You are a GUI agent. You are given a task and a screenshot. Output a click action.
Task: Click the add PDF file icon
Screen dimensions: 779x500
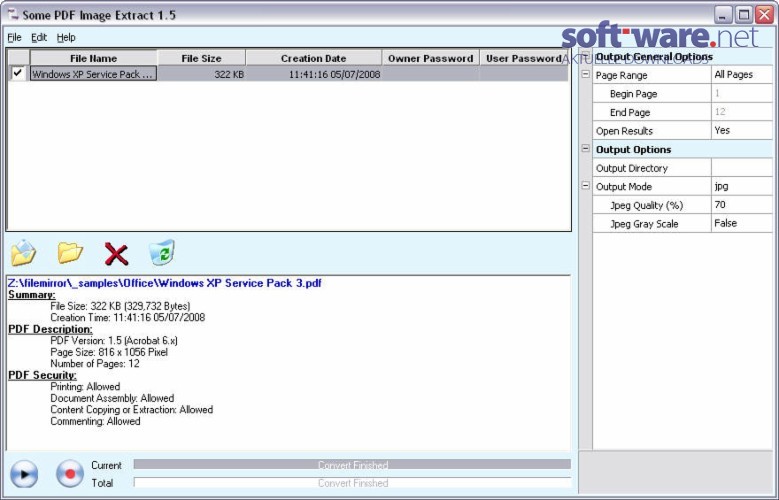click(23, 252)
